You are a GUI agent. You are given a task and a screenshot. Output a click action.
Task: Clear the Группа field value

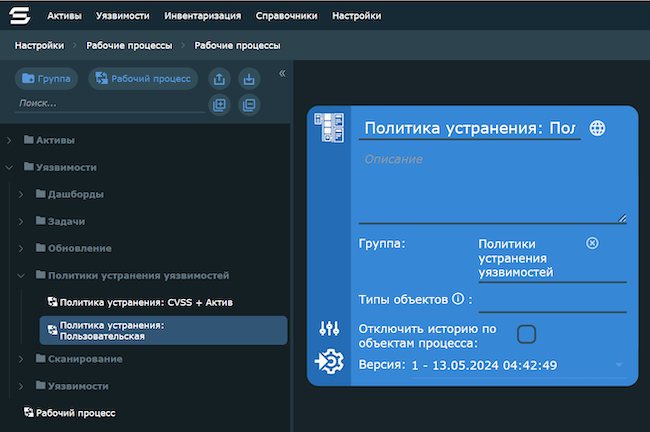[592, 243]
